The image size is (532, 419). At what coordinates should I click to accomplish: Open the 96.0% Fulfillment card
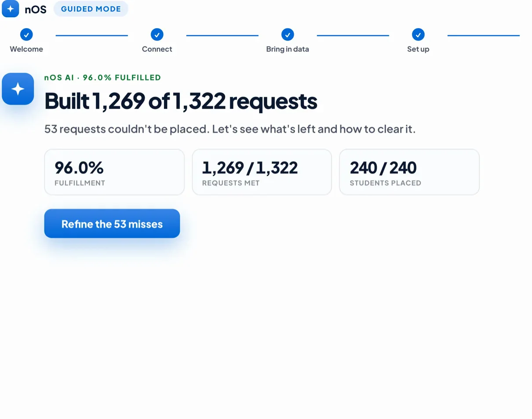pos(114,172)
